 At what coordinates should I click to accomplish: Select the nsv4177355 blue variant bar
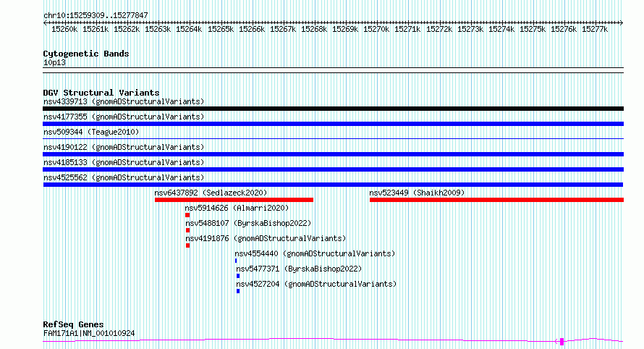(x=333, y=124)
